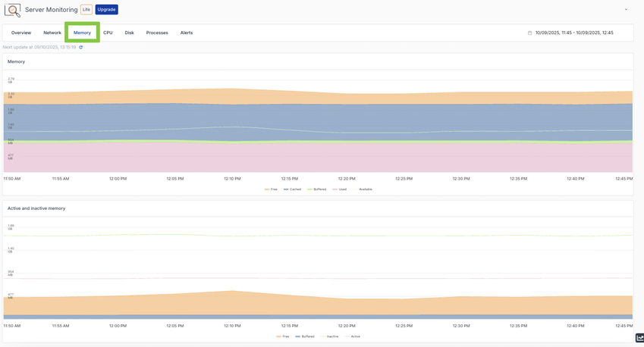Click the Server Monitoring magnifier logo
The width and height of the screenshot is (644, 347).
(12, 10)
